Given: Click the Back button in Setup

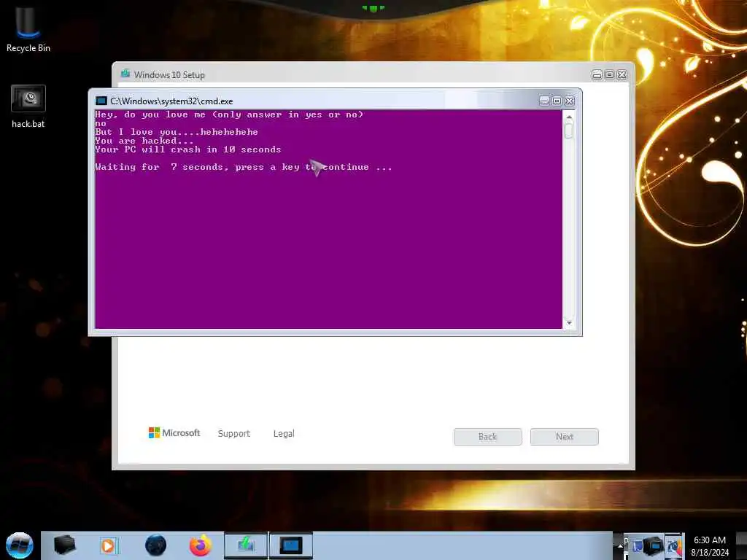Looking at the screenshot, I should click(488, 437).
